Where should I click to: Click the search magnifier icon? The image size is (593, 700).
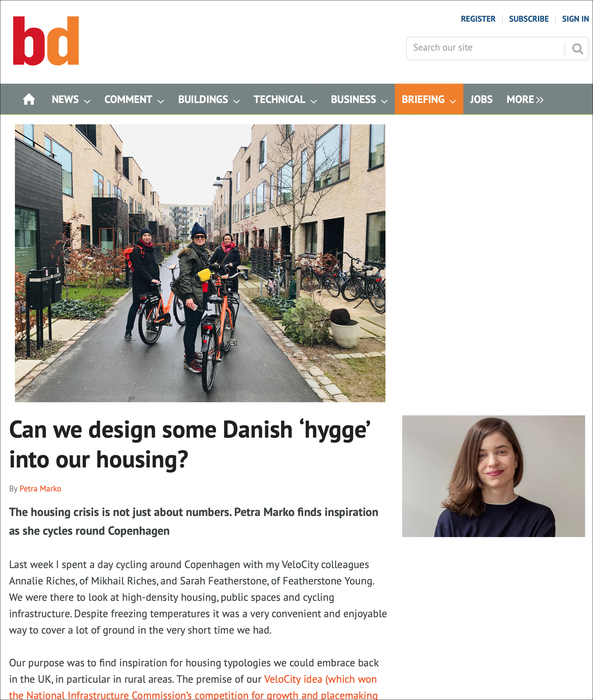(577, 49)
